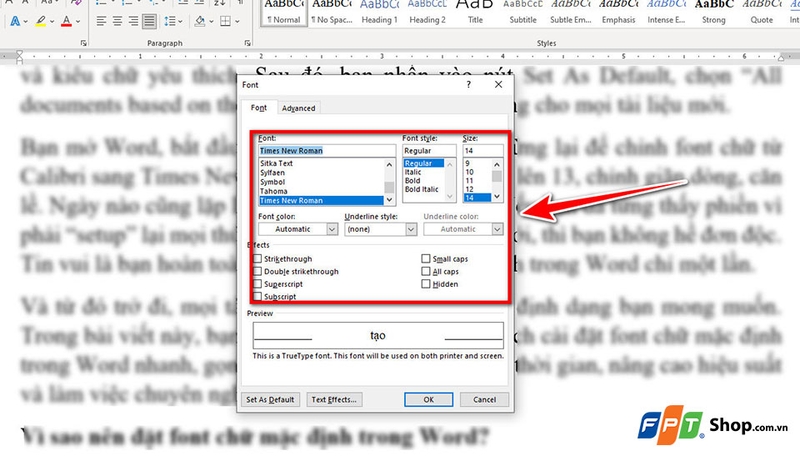800x456 pixels.
Task: Enable the Superscript checkbox
Action: 258,284
